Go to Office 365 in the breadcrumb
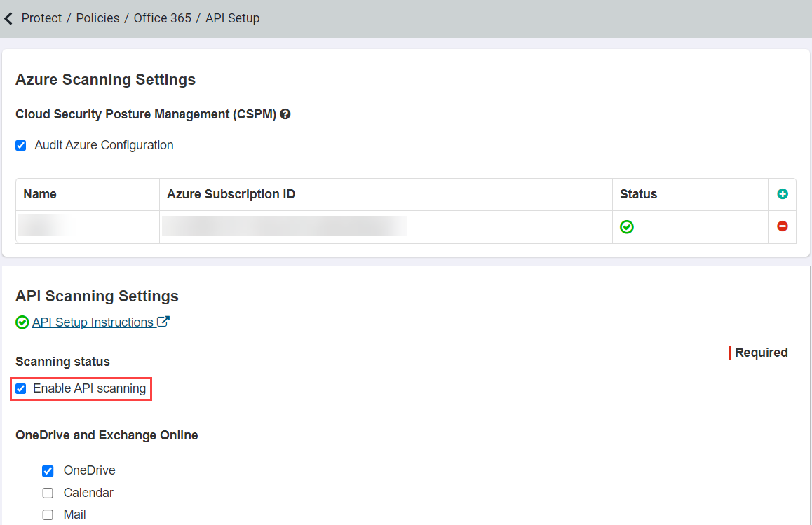The height and width of the screenshot is (525, 812). click(163, 18)
